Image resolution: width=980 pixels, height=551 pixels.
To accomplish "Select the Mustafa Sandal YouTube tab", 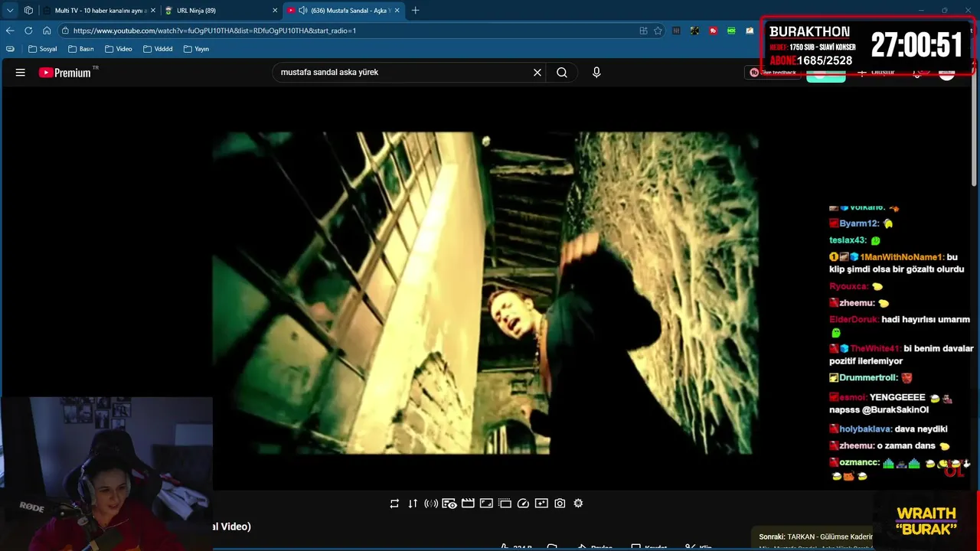I will coord(343,11).
